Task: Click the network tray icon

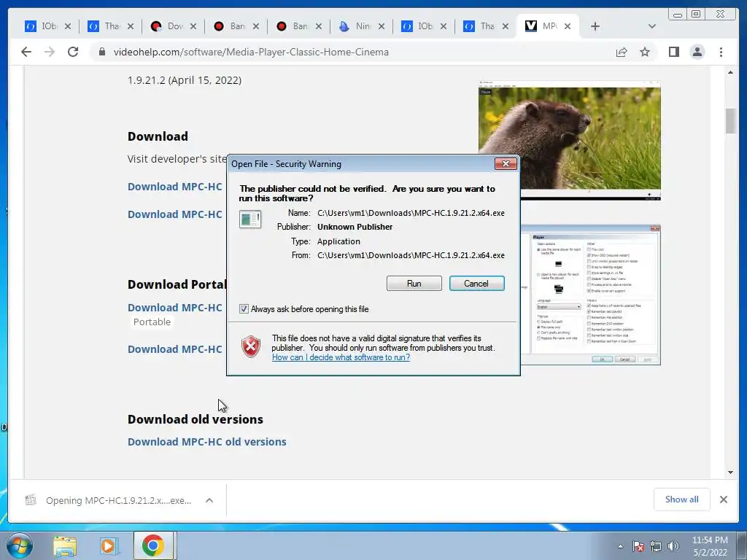Action: click(656, 546)
